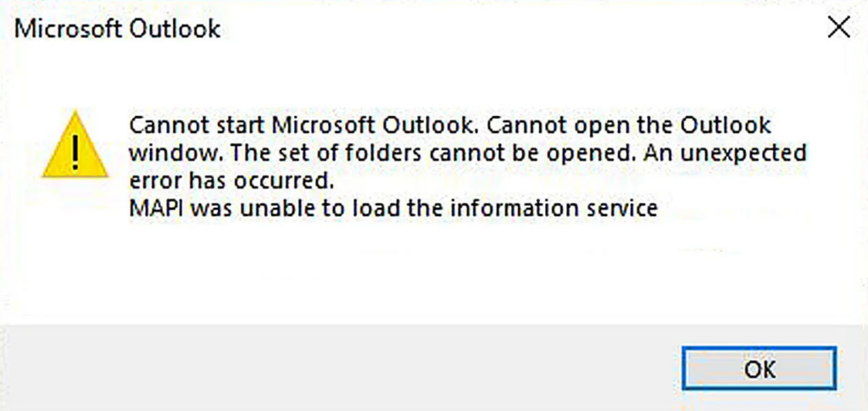Click the text 'Cannot open the Outlook'
868x411 pixels.
629,125
